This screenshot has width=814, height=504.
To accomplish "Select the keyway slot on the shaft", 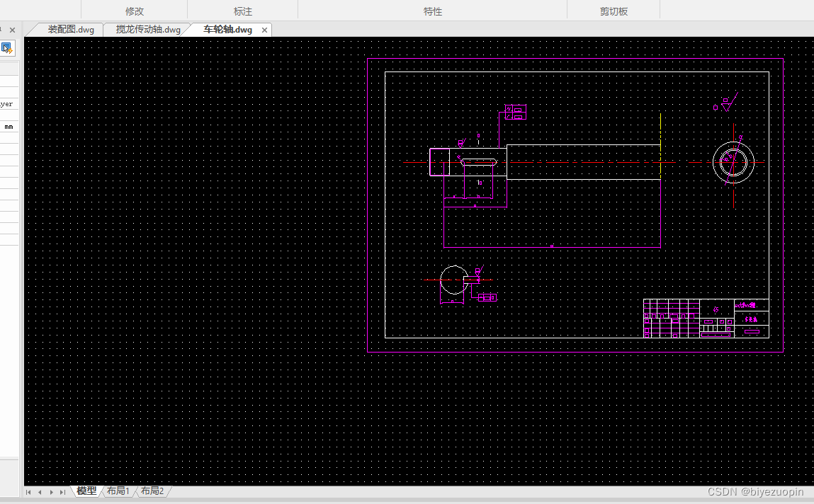I will 478,162.
